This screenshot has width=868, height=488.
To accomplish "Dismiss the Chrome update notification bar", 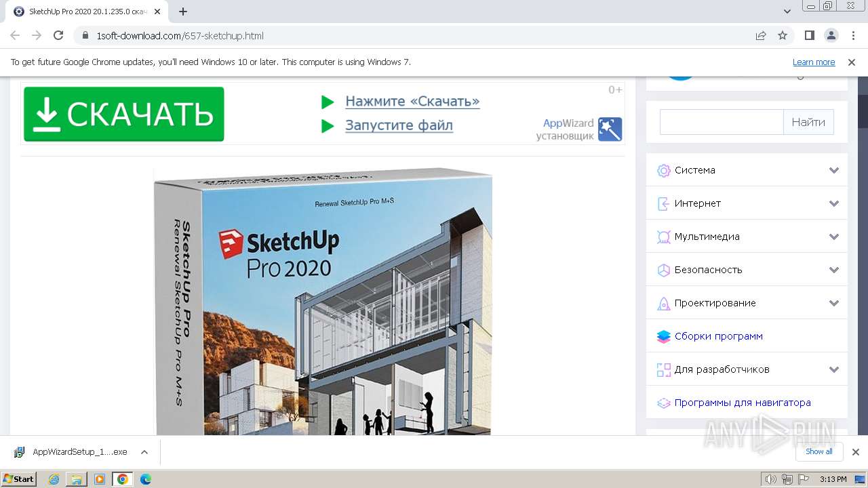I will (852, 62).
